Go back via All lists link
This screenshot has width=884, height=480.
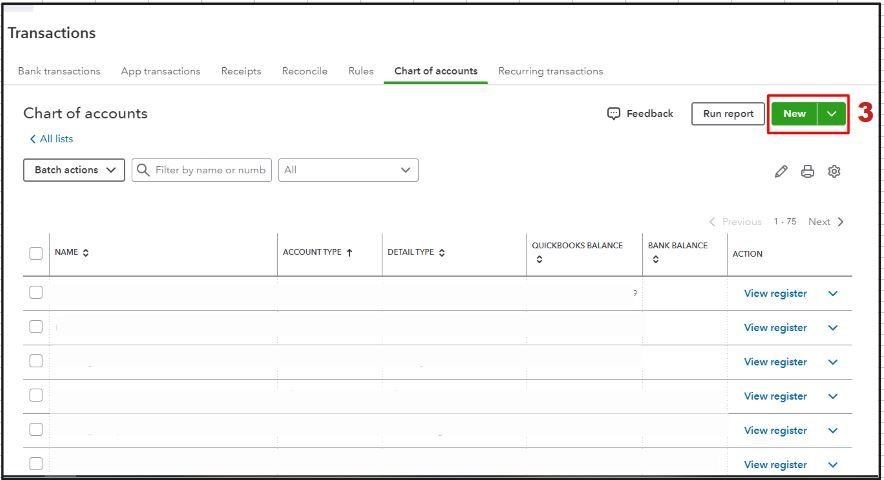tap(51, 139)
